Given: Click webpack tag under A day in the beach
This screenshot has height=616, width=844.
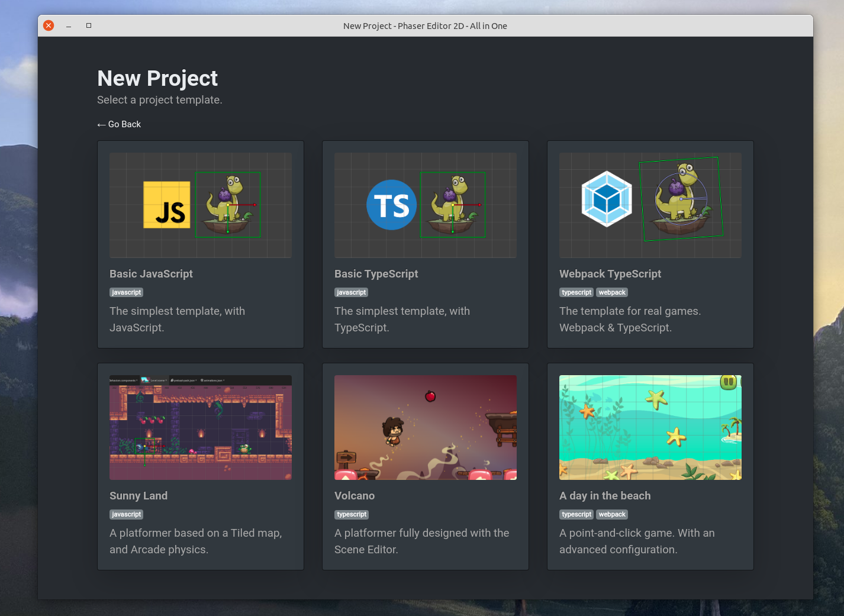Looking at the screenshot, I should 612,514.
